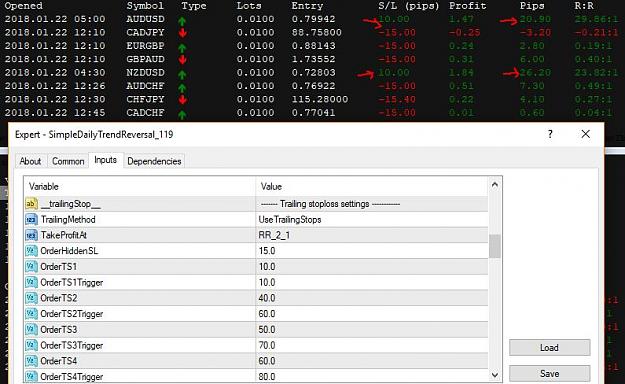The height and width of the screenshot is (384, 625).
Task: Click the Symbol column header in trades table
Action: [145, 6]
